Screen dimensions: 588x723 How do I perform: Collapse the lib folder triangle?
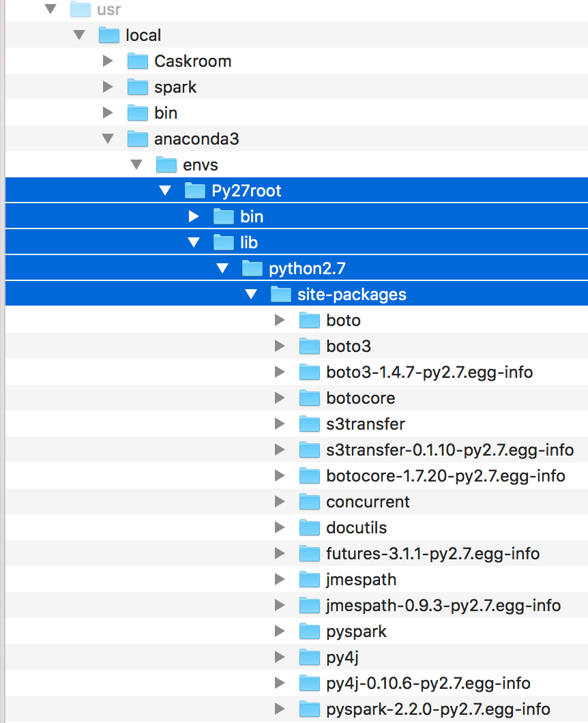[194, 242]
